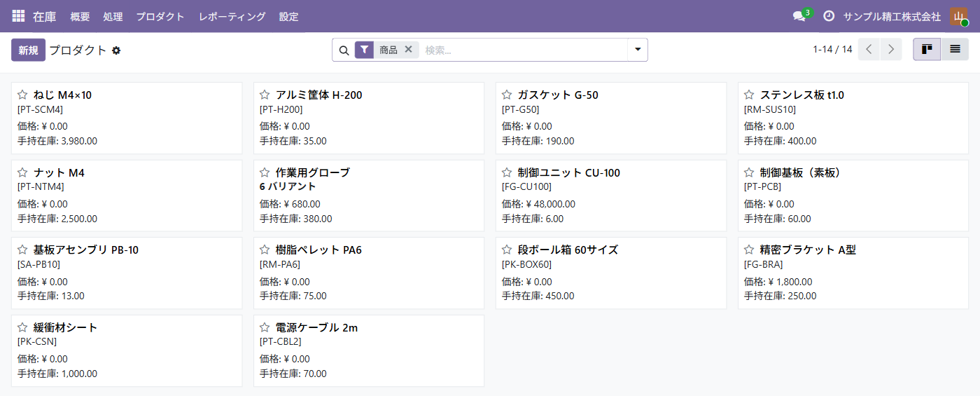Go to previous page arrow

869,49
